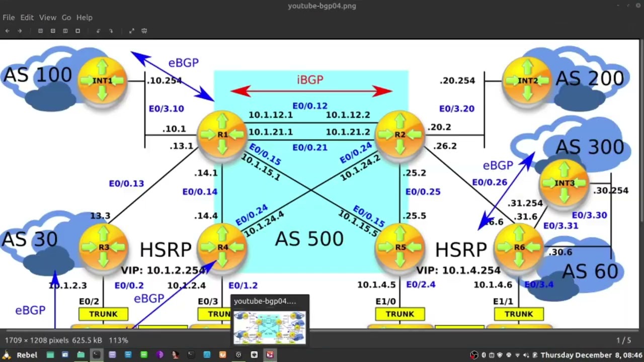
Task: Go to the next image with forward arrow
Action: click(20, 31)
